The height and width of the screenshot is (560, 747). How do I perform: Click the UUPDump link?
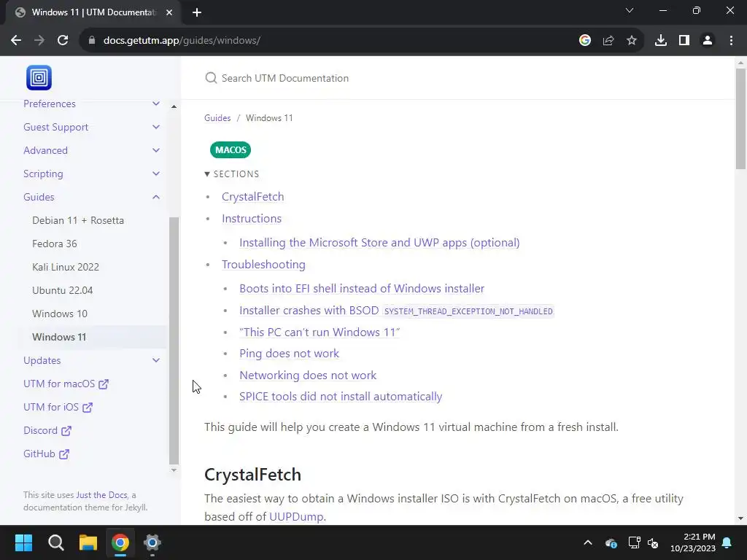point(296,517)
